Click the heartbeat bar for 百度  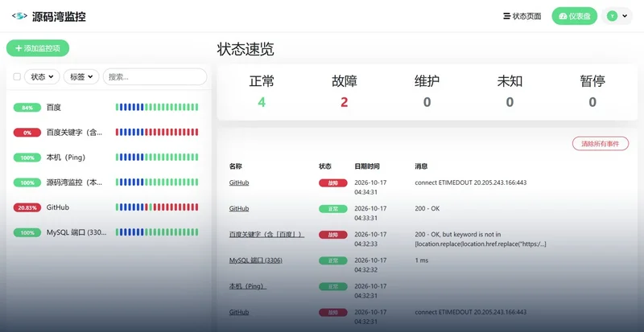point(157,107)
